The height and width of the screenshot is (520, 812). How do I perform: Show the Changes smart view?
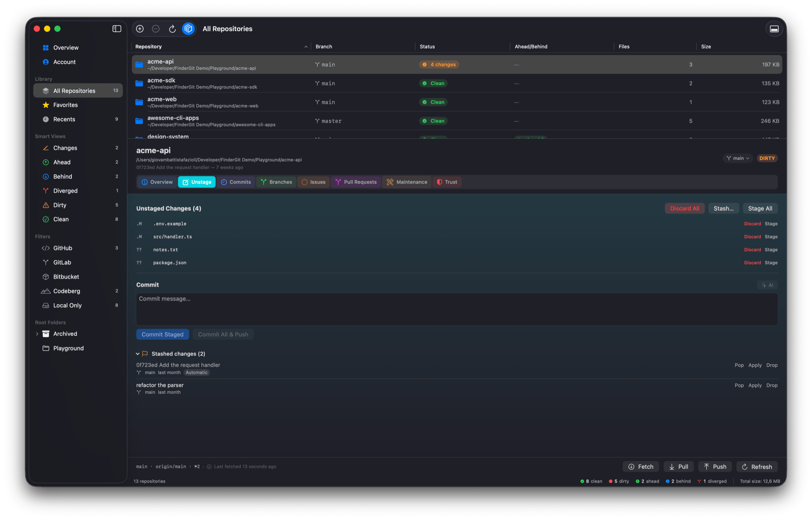coord(78,148)
